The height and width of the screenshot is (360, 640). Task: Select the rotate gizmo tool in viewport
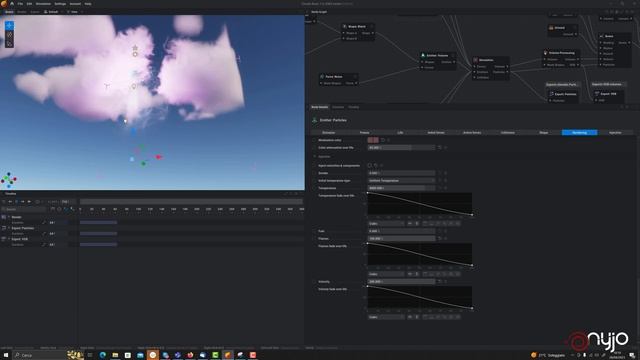pos(9,35)
